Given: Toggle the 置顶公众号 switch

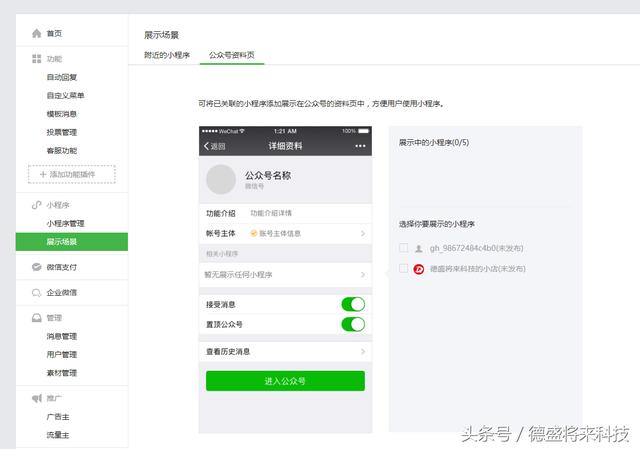Looking at the screenshot, I should [352, 324].
